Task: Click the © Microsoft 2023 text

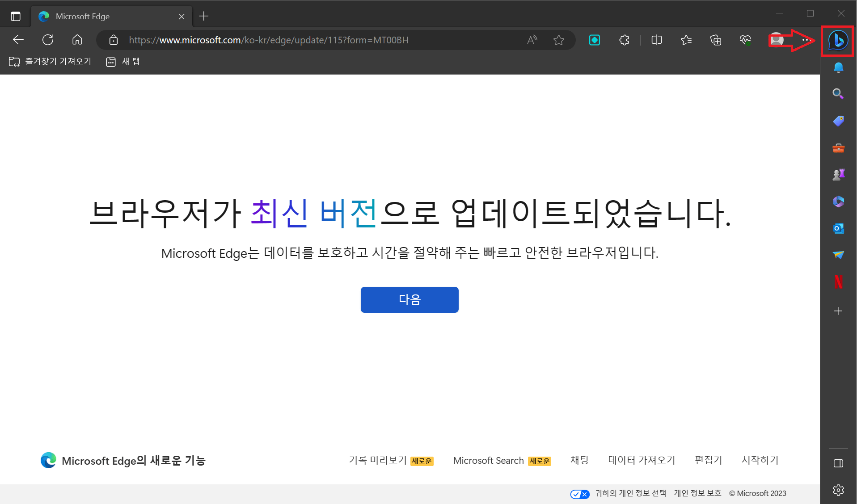Action: click(758, 493)
